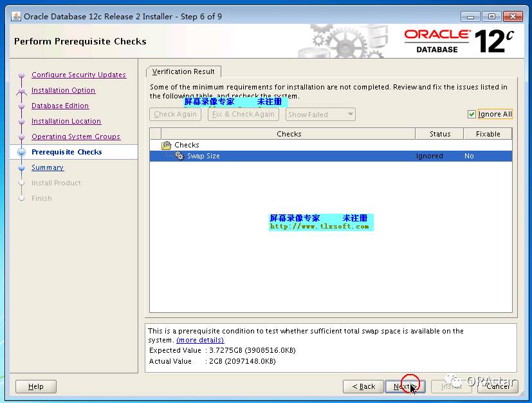Click the Status column header
This screenshot has width=532, height=403.
tap(440, 134)
